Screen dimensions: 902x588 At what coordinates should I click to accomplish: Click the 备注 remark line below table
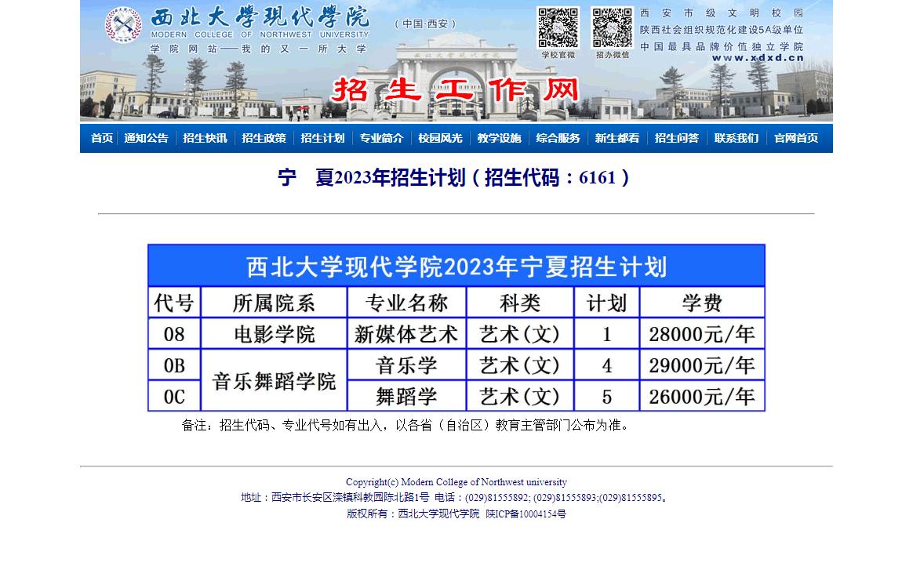pos(406,426)
